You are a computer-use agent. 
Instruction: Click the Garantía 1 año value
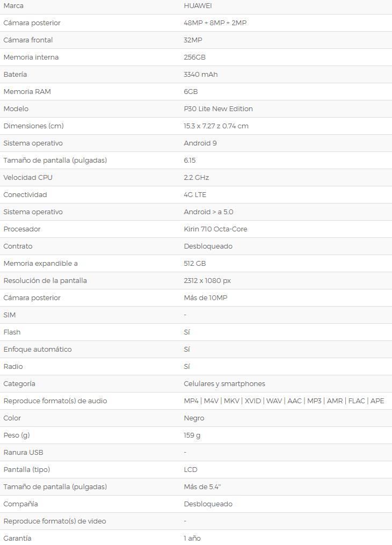pyautogui.click(x=192, y=538)
